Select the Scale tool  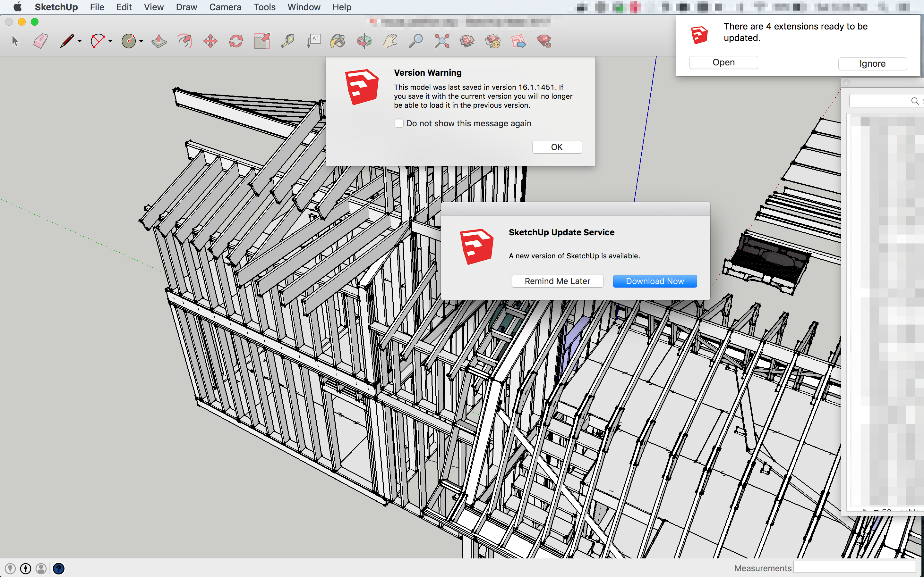(x=262, y=41)
